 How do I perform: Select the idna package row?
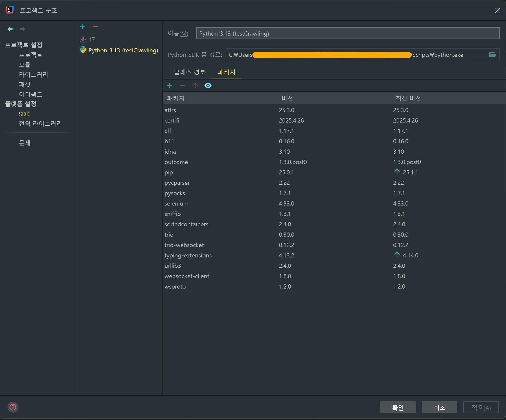[334, 152]
